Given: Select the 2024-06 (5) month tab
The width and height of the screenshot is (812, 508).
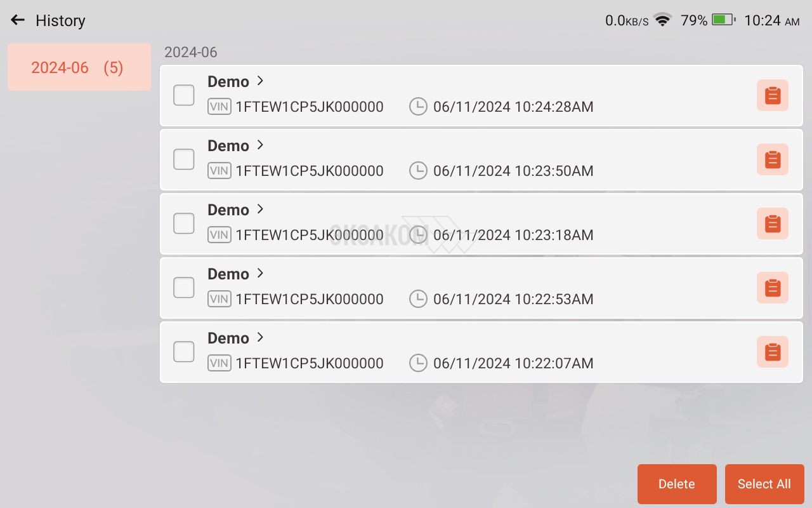Looking at the screenshot, I should pos(79,67).
